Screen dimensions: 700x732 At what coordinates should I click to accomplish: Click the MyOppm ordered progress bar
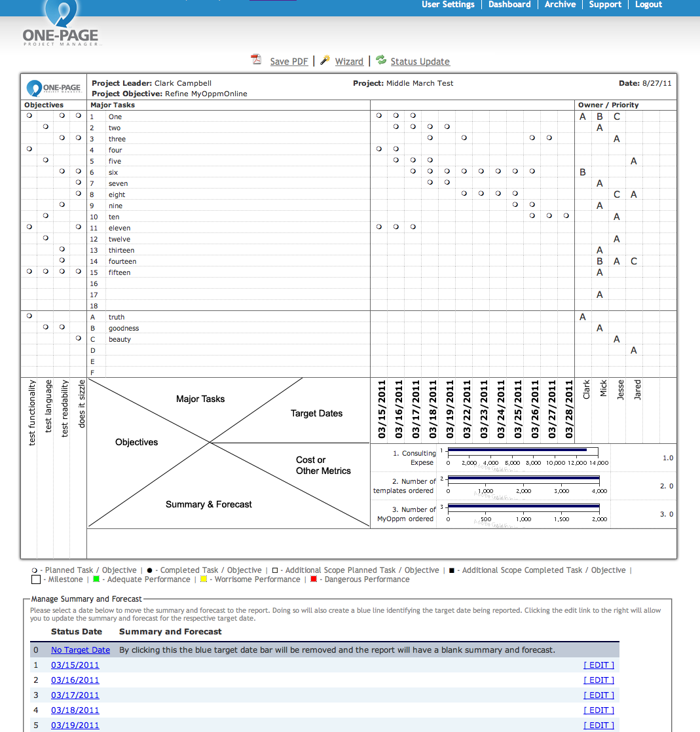[x=523, y=506]
